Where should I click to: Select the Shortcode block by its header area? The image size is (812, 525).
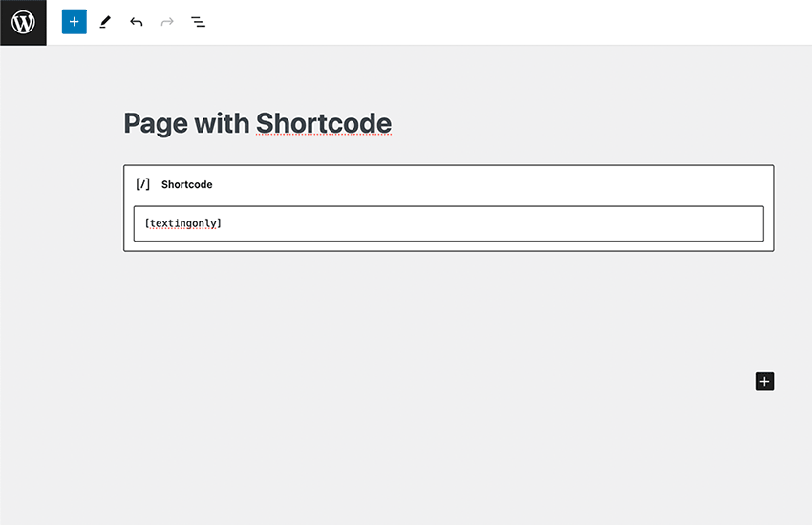click(478, 184)
